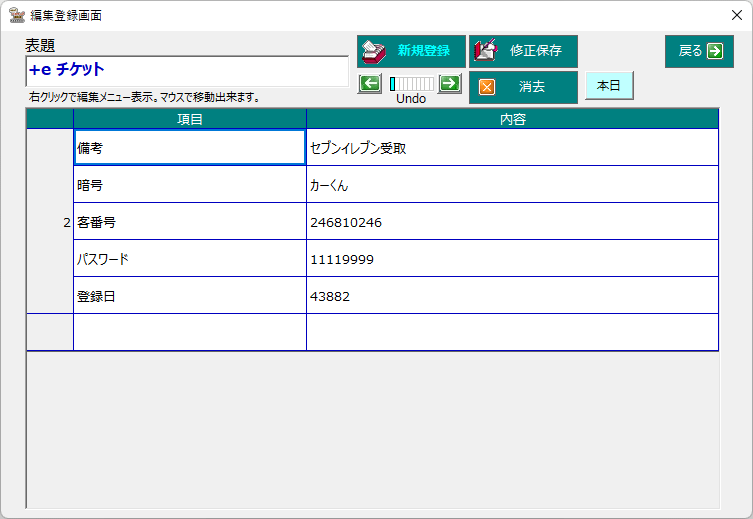Click the 登録日 value 43882 cell
Screen dimensions: 753x519
click(512, 296)
